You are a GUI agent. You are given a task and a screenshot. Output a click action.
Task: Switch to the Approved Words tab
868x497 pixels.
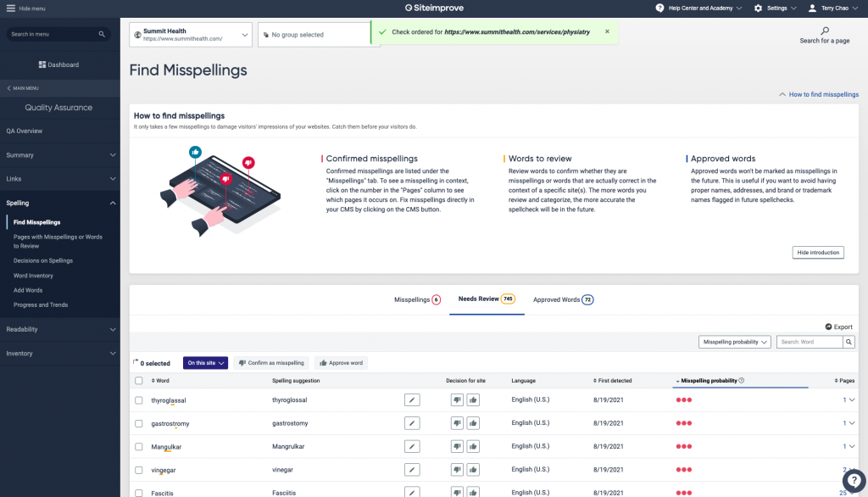click(x=562, y=299)
